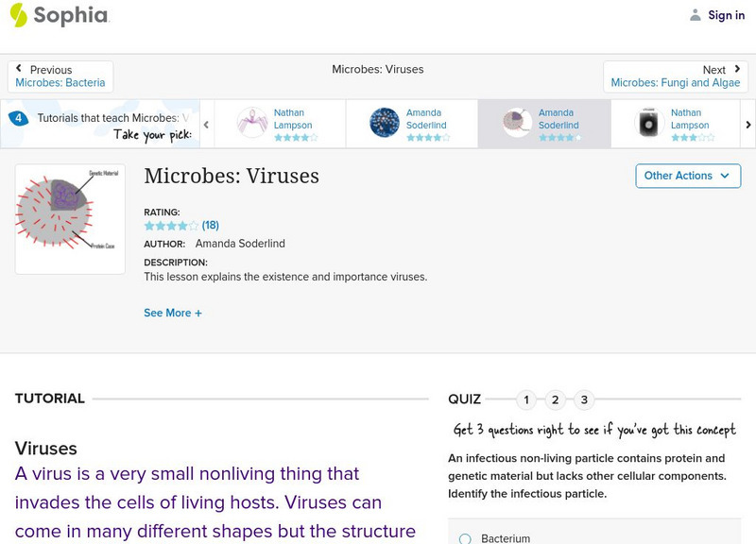Select Nathan Lampson's bacteriophage tutorial thumbnail

283,121
